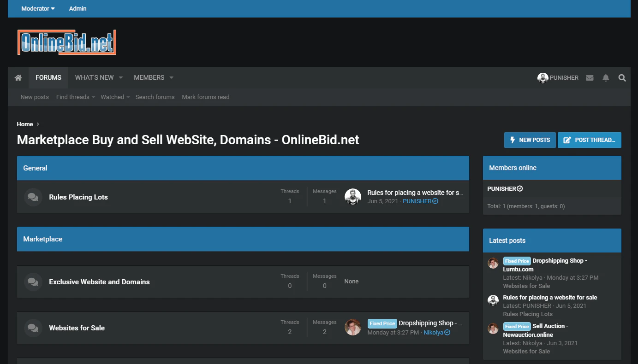Select the Members tab
This screenshot has height=364, width=638.
point(149,78)
